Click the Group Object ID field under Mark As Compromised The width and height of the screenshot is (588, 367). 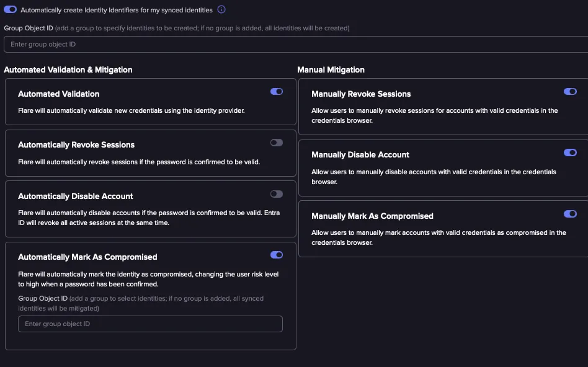pos(150,324)
